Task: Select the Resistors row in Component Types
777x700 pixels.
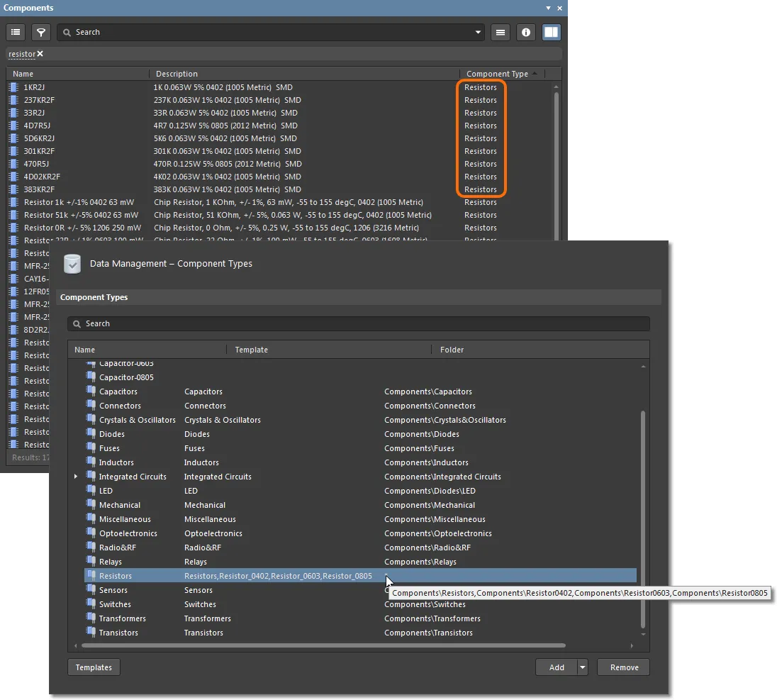Action: [116, 576]
